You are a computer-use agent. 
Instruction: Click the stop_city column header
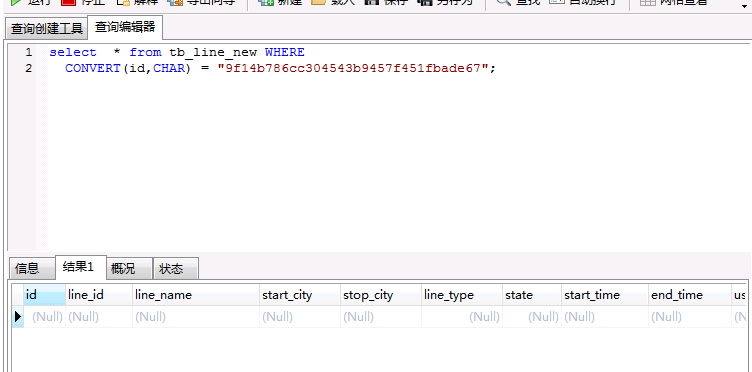coord(381,295)
